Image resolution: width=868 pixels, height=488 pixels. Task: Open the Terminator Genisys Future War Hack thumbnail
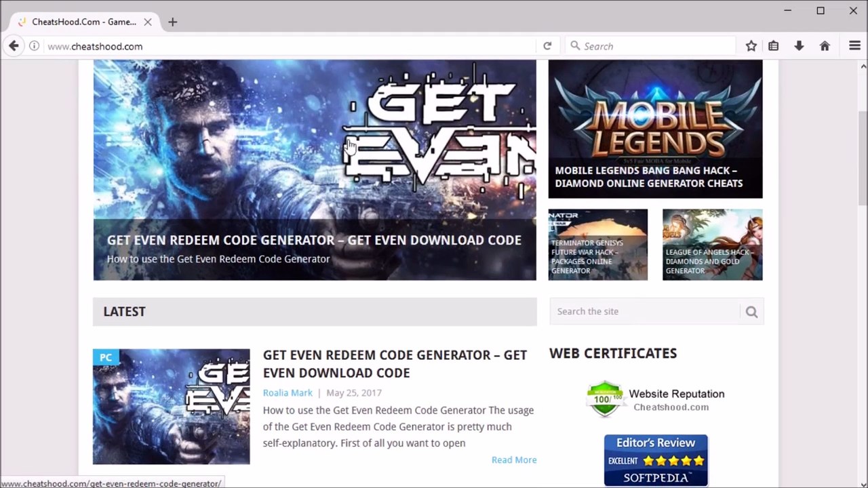point(598,245)
